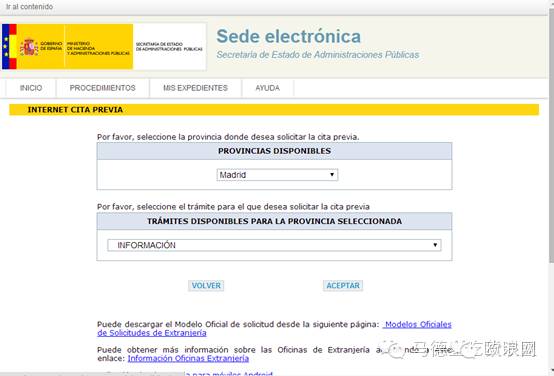
Task: Click the Secretaría de Estado logo
Action: 170,47
